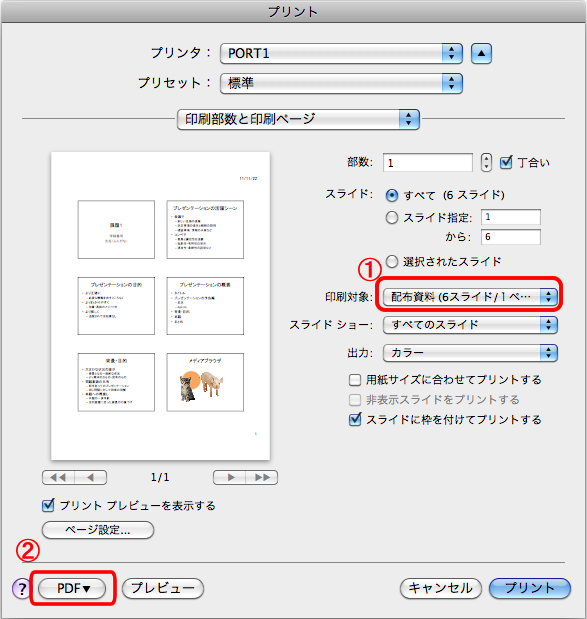This screenshot has width=587, height=619.
Task: Choose 選択されたスライド radio option
Action: tap(392, 261)
